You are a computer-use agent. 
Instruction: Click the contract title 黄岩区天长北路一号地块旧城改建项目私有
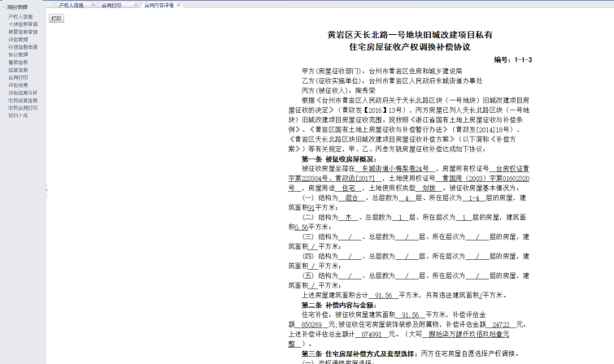click(410, 35)
